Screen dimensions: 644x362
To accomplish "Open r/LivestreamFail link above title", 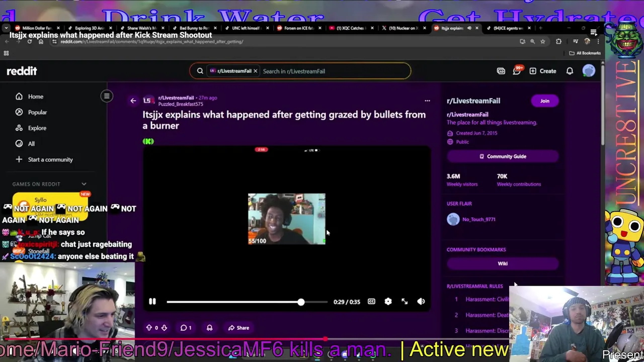I will [176, 98].
